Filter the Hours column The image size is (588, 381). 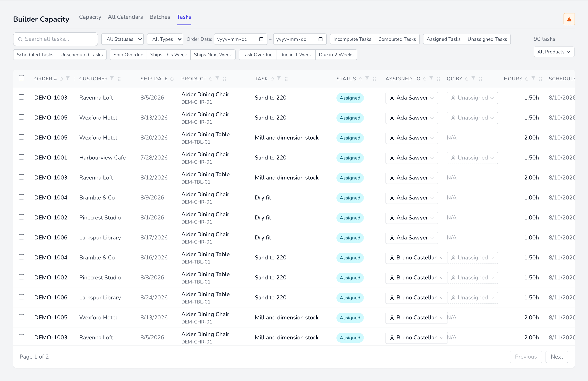(533, 78)
